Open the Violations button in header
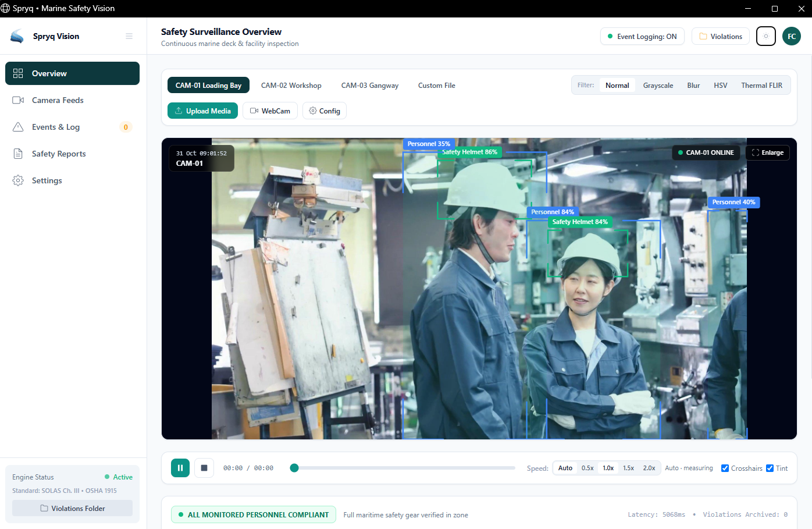This screenshot has width=812, height=529. pos(721,36)
